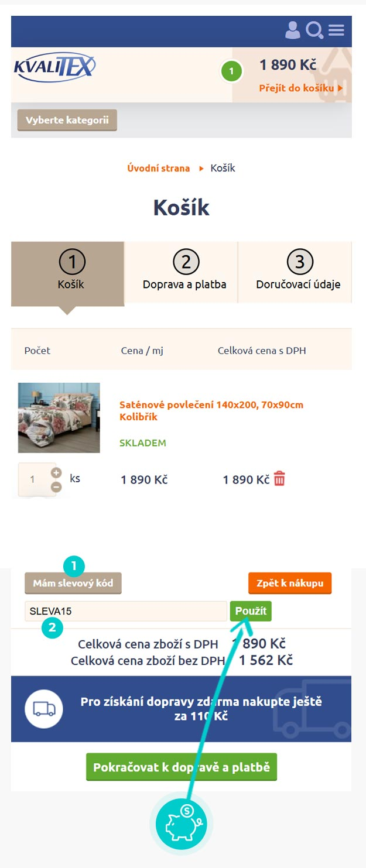
Task: Expand the Mám slevový kód section
Action: (73, 583)
